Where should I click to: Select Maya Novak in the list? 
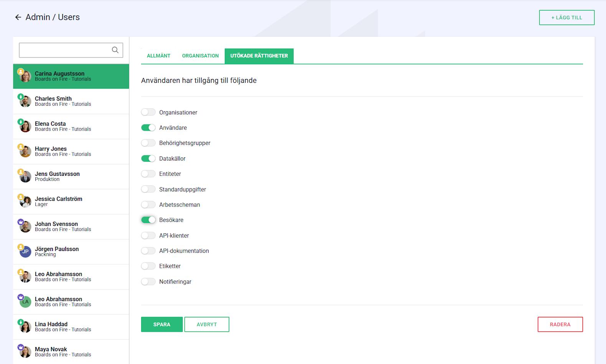point(71,352)
